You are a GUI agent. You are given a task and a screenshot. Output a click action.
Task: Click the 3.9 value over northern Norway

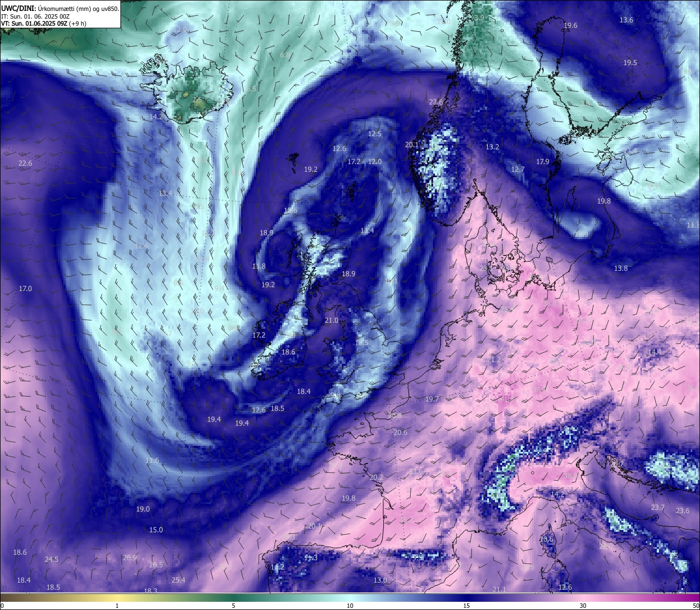click(x=479, y=18)
